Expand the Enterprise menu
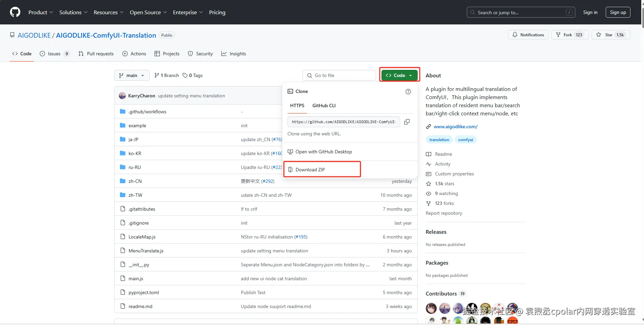The width and height of the screenshot is (644, 325). 188,12
